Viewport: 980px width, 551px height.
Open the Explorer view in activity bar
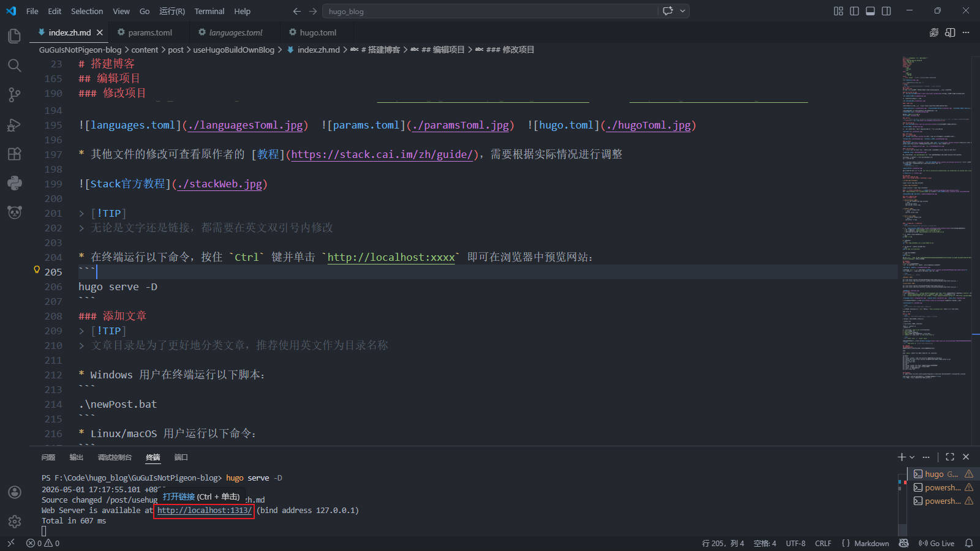coord(14,36)
